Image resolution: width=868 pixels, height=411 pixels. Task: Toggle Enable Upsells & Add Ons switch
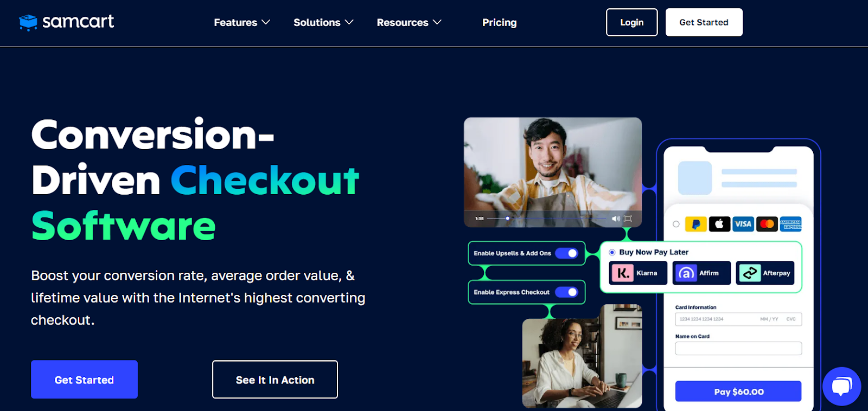click(x=566, y=253)
